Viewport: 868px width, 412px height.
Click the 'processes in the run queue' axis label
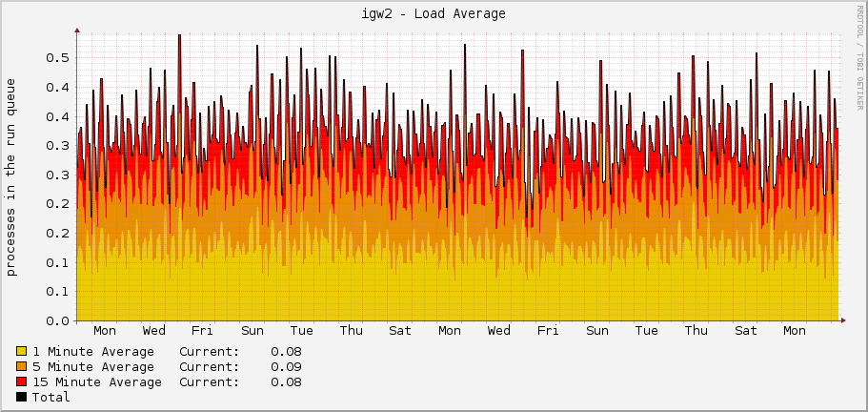(11, 177)
